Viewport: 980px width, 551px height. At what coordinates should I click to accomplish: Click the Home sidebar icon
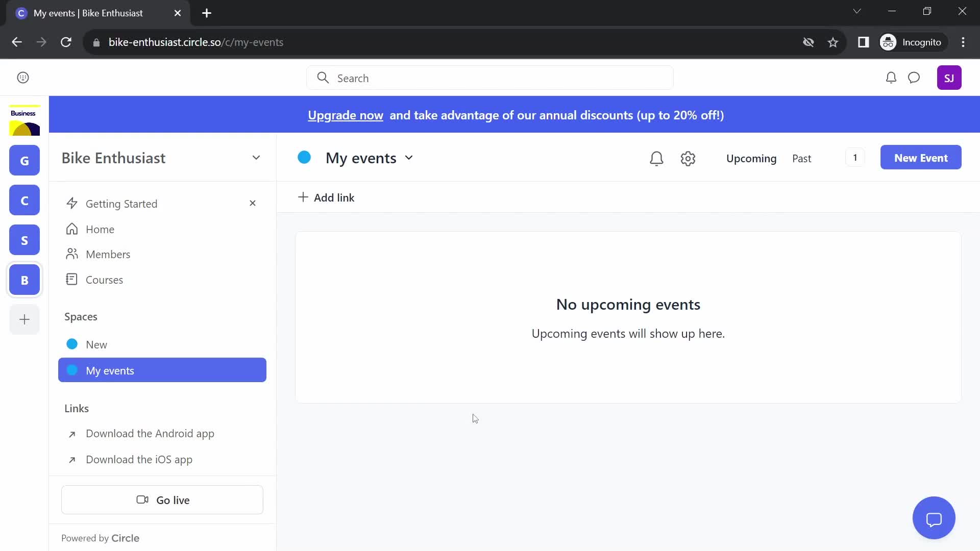72,229
